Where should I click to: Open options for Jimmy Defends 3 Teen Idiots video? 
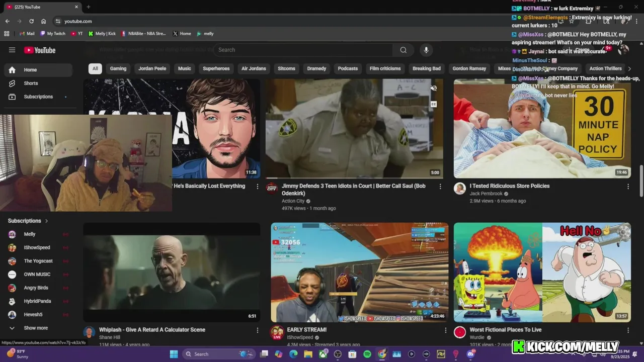[x=440, y=187]
